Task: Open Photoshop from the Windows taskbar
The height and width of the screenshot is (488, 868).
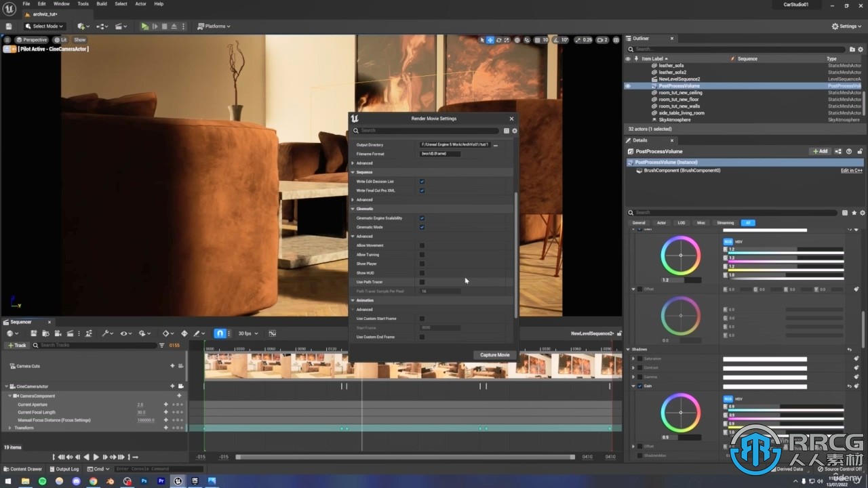Action: 144,481
